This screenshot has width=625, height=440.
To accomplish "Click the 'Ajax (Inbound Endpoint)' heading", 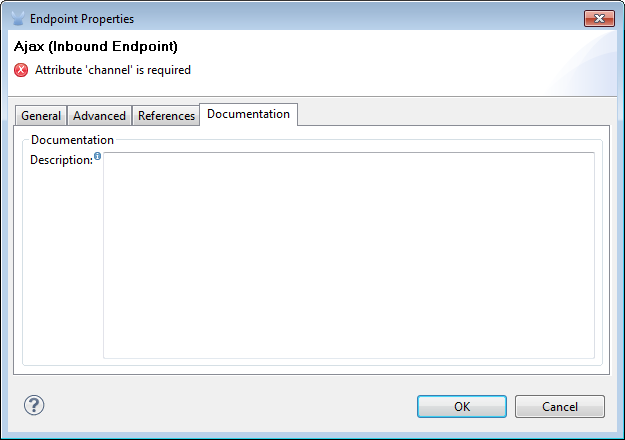I will [96, 47].
